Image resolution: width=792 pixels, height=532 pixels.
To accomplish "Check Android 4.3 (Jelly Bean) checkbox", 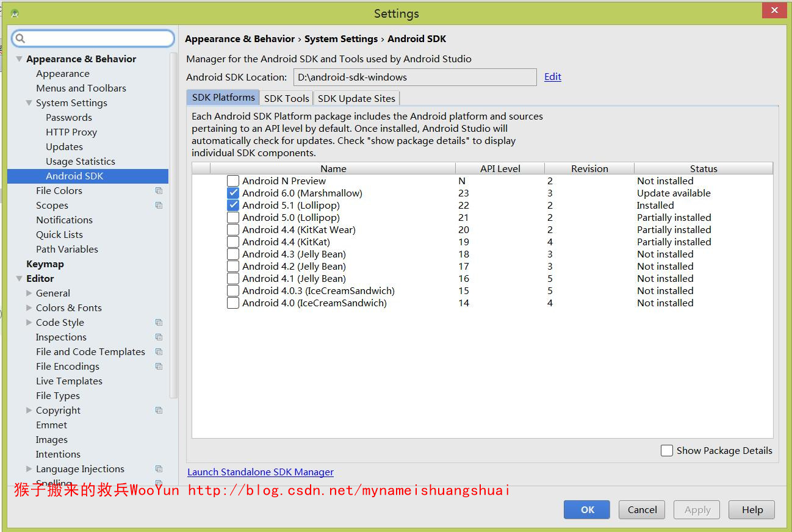I will click(x=233, y=254).
